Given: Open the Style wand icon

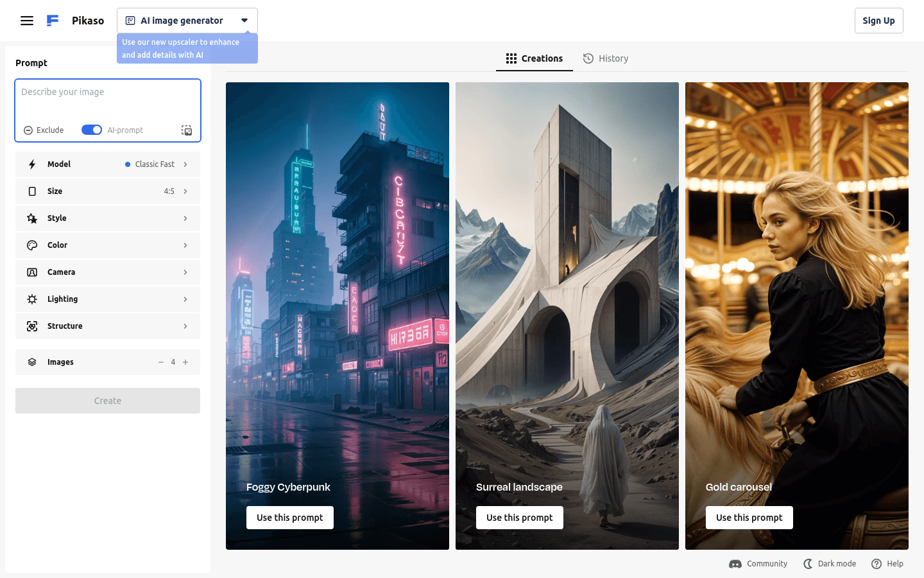Looking at the screenshot, I should tap(31, 218).
